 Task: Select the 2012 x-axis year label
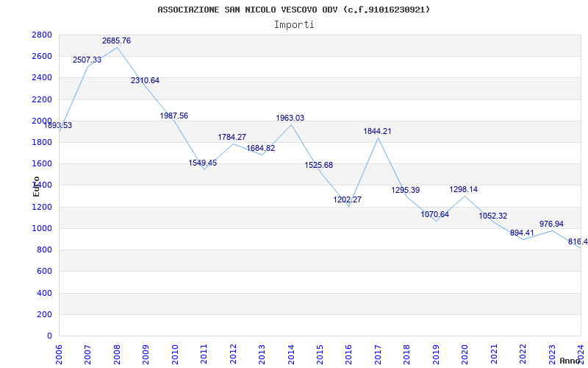[x=233, y=355]
